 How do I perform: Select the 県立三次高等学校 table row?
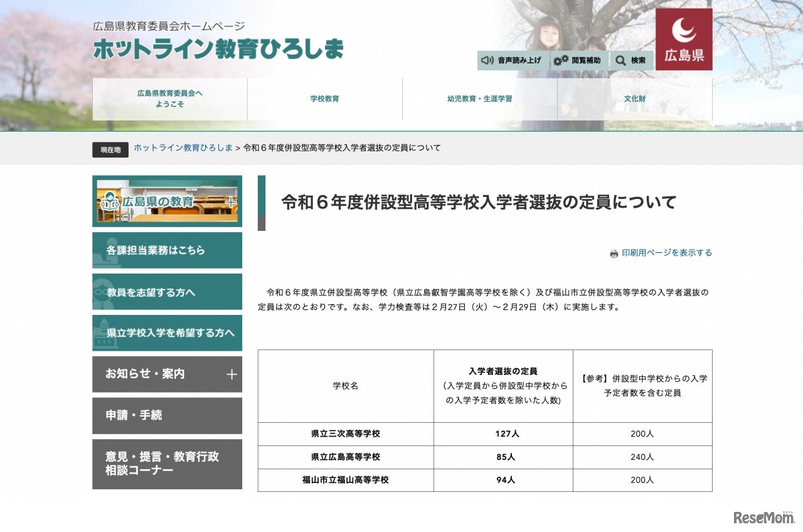tap(345, 434)
